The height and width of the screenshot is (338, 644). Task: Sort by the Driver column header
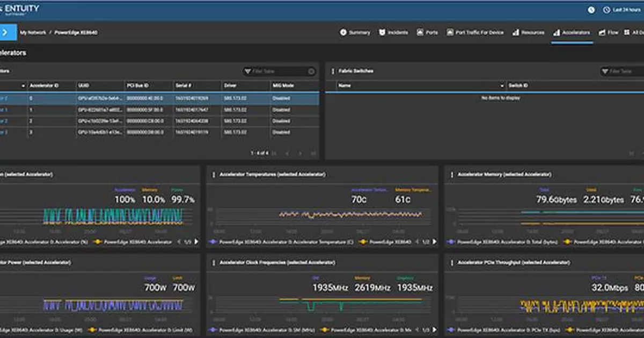[x=245, y=85]
